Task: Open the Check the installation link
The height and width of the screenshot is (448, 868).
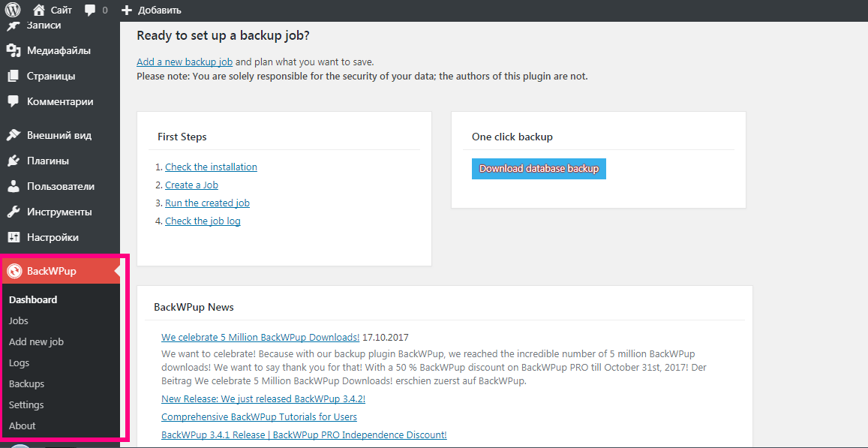Action: [211, 167]
